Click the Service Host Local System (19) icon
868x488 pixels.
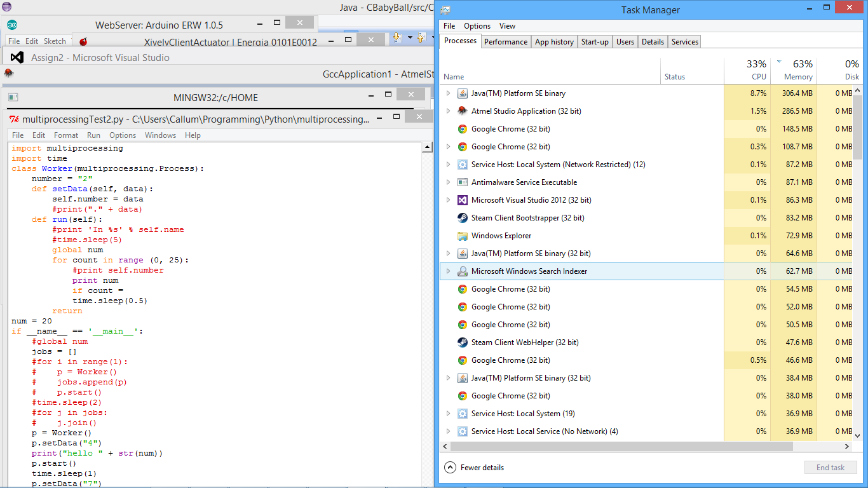[463, 414]
